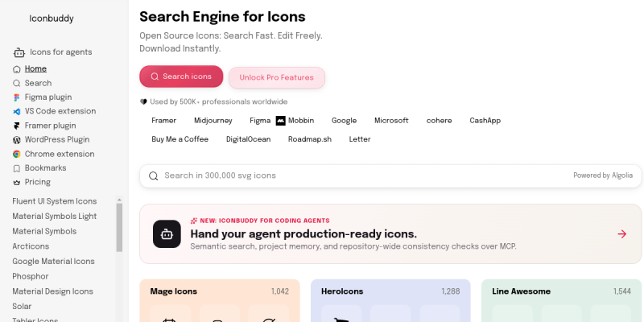Click the Mobbin logo icon

pos(280,121)
